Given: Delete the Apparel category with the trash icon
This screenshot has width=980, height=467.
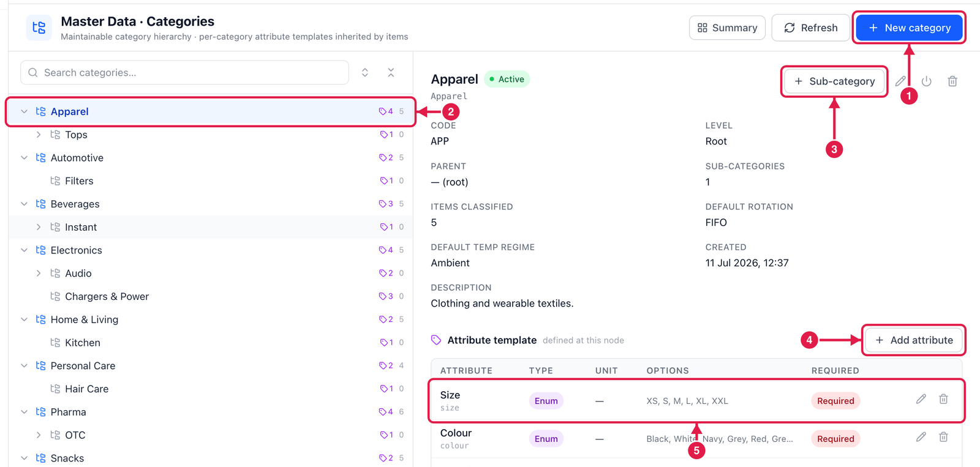Looking at the screenshot, I should coord(952,81).
